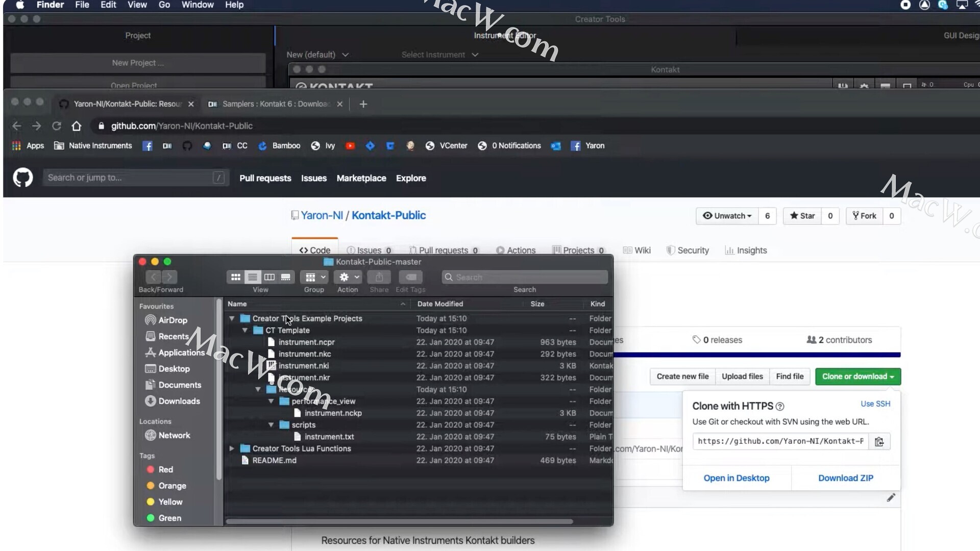
Task: Click GitHub search or jump field
Action: point(135,178)
